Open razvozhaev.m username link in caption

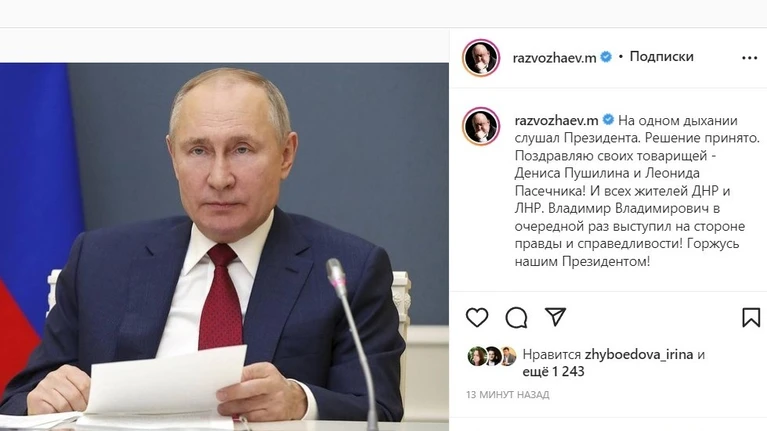point(556,120)
